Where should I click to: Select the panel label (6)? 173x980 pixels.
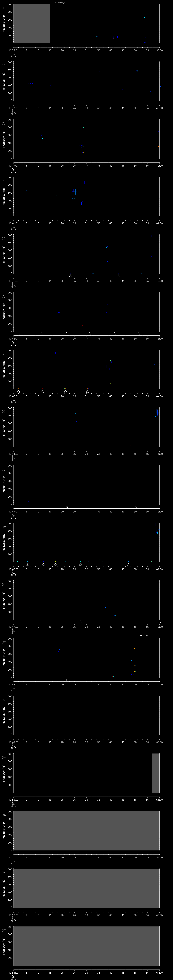(x=3, y=296)
